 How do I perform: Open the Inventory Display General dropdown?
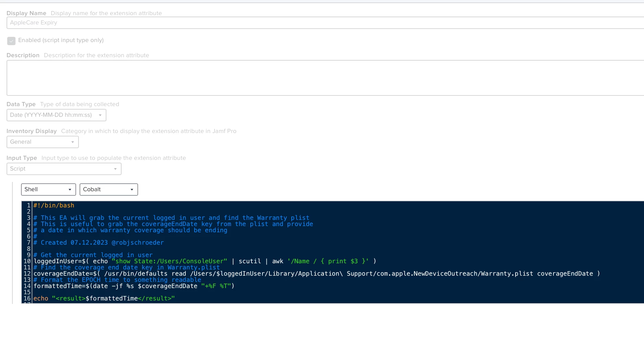tap(43, 142)
